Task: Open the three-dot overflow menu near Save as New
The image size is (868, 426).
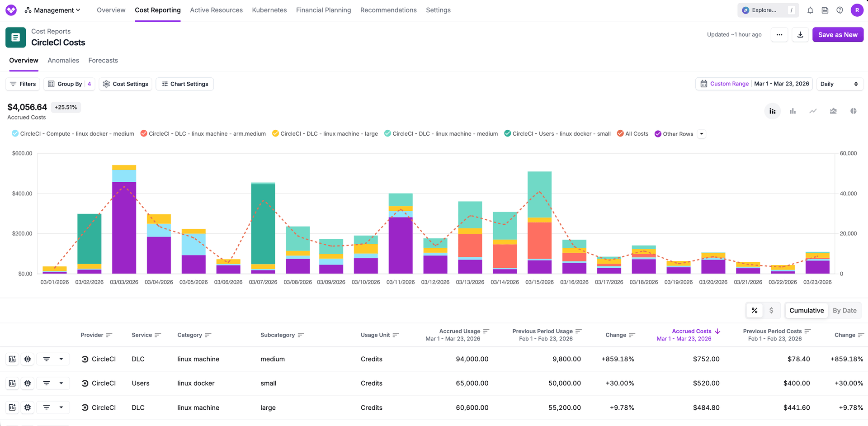Action: (x=779, y=34)
